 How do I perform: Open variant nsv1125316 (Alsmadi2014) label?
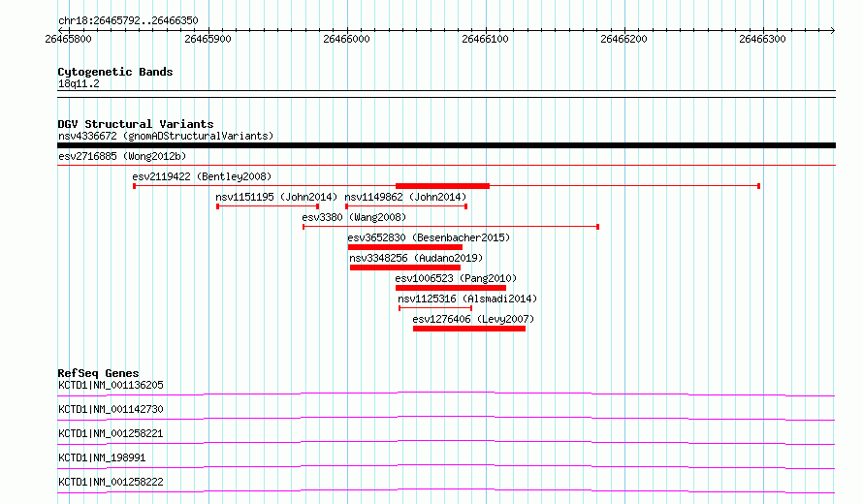pos(467,299)
